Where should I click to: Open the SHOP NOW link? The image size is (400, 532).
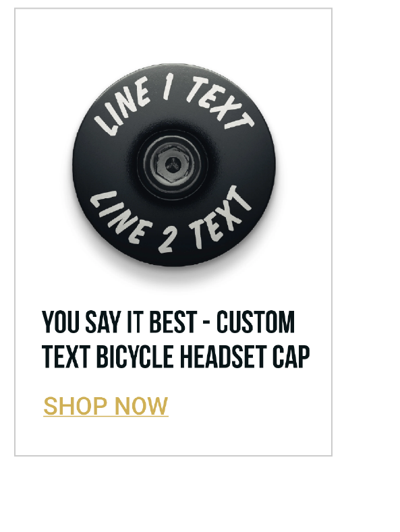point(106,406)
